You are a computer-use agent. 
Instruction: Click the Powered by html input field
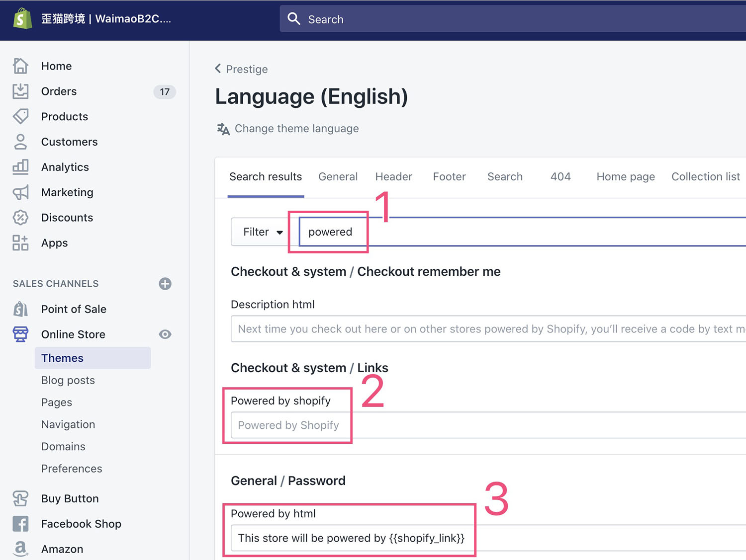tap(488, 538)
